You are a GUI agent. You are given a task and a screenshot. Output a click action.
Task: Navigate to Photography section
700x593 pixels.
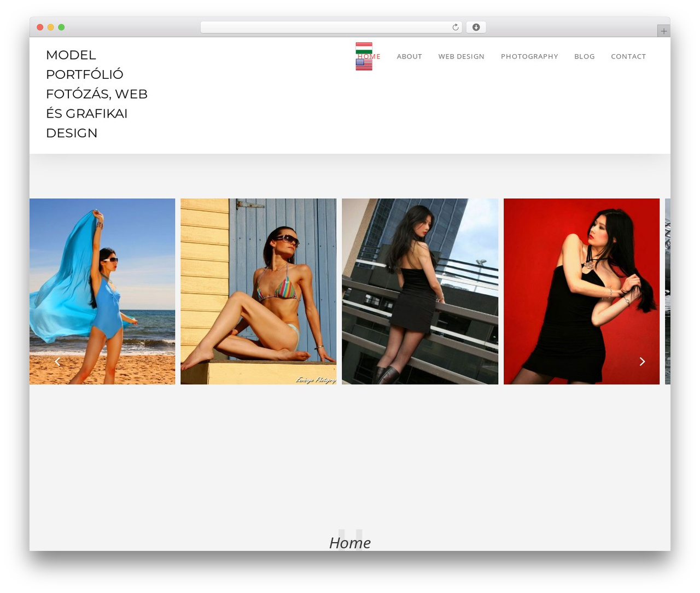529,56
